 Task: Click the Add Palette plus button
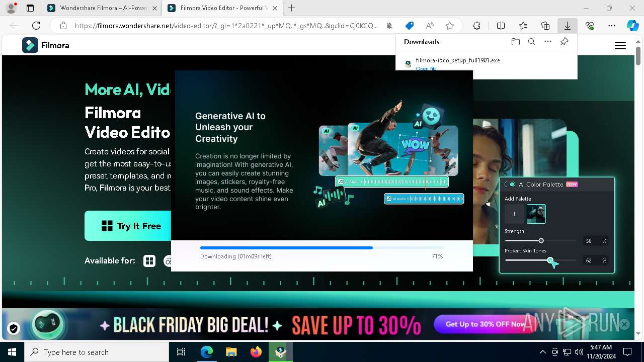point(514,214)
